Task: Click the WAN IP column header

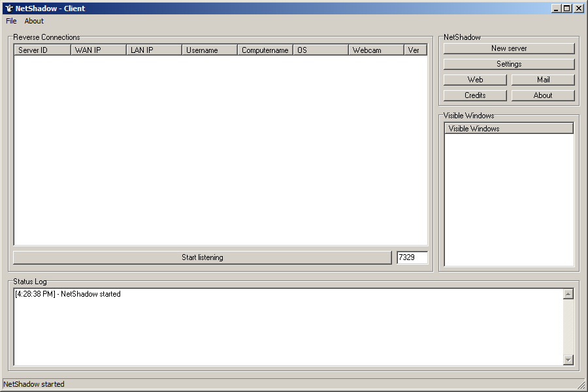Action: [98, 50]
